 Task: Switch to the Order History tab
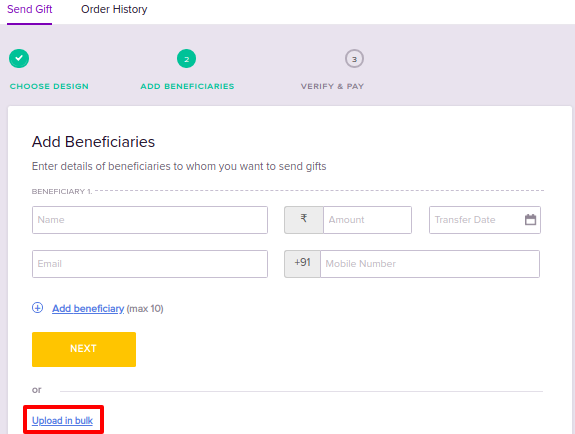[x=114, y=9]
